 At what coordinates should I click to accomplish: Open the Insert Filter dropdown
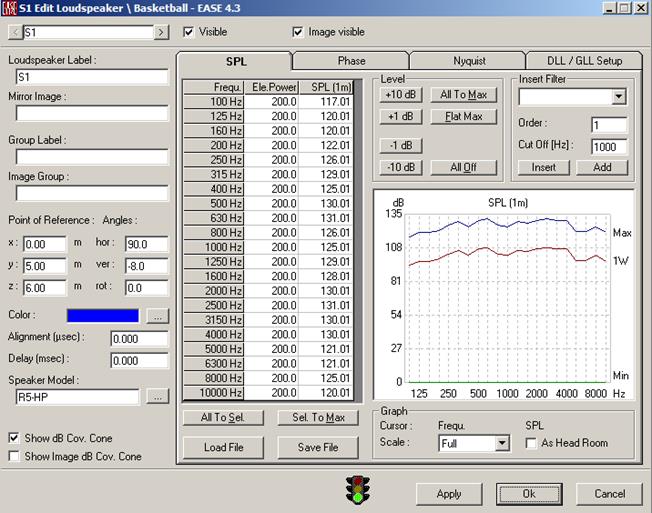tap(618, 97)
